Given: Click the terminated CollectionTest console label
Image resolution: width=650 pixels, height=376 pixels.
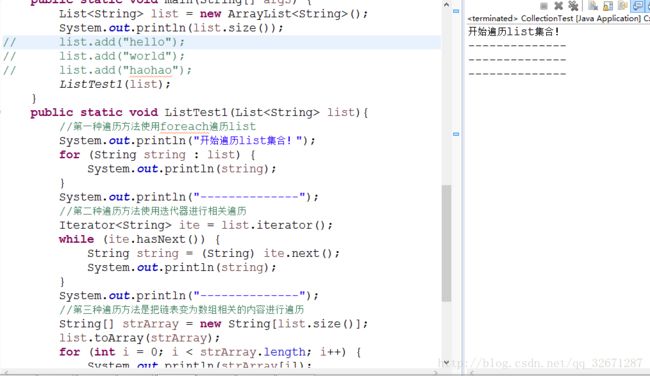Looking at the screenshot, I should coord(558,18).
